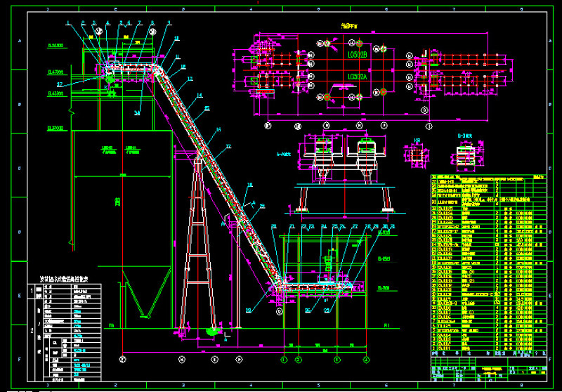Pick part callout number 21
The height and width of the screenshot is (392, 562).
coord(292,226)
